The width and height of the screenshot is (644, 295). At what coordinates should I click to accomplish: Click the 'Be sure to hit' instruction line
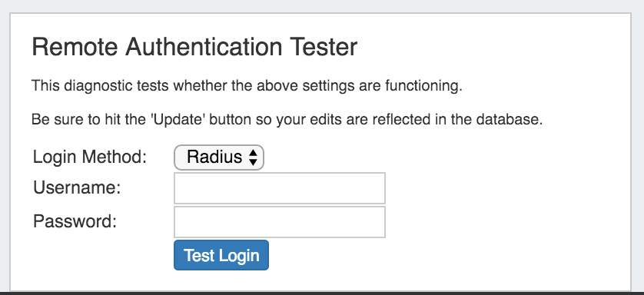click(x=287, y=120)
